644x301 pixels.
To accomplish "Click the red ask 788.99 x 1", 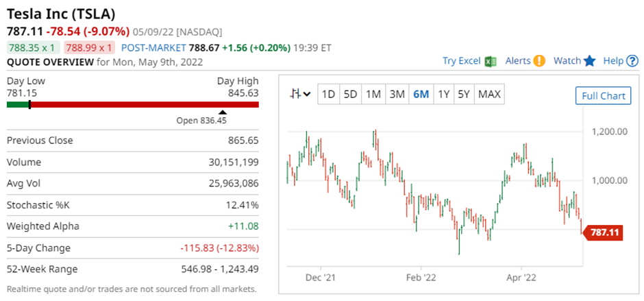I will click(x=89, y=48).
